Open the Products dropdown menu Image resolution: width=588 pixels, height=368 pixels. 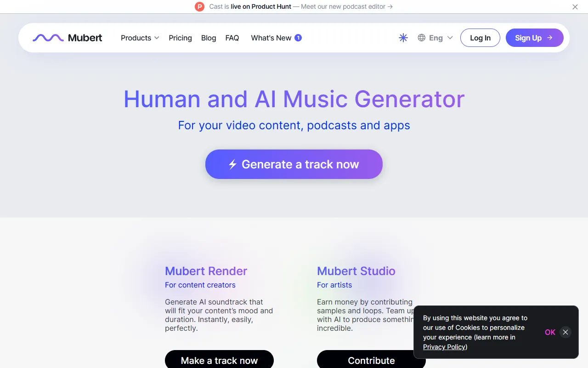click(140, 38)
